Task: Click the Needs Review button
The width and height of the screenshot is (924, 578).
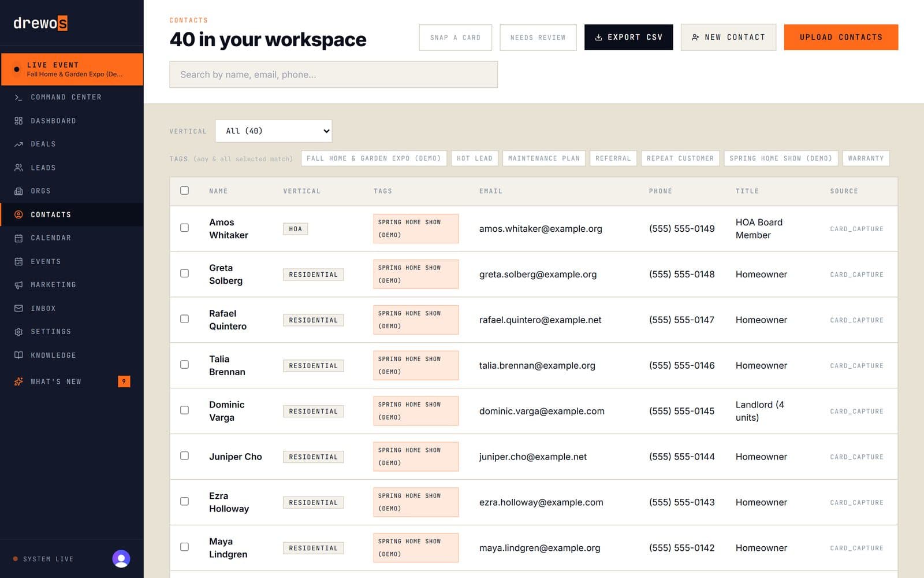Action: pos(538,38)
